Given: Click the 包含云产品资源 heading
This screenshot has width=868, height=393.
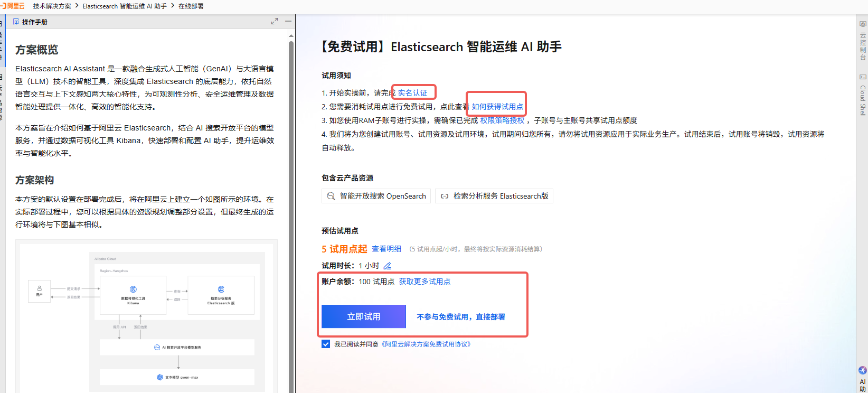Looking at the screenshot, I should click(347, 178).
